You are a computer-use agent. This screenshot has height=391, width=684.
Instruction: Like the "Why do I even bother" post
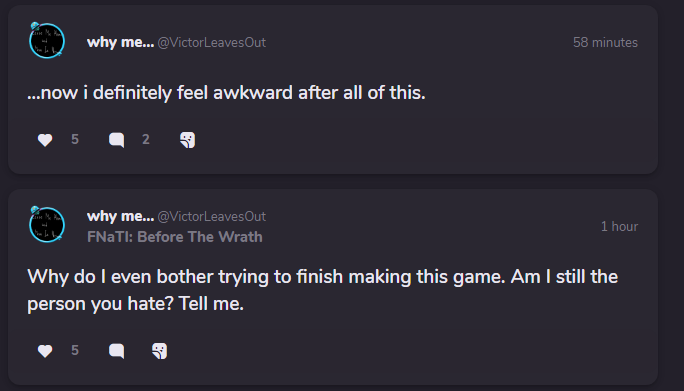point(45,351)
